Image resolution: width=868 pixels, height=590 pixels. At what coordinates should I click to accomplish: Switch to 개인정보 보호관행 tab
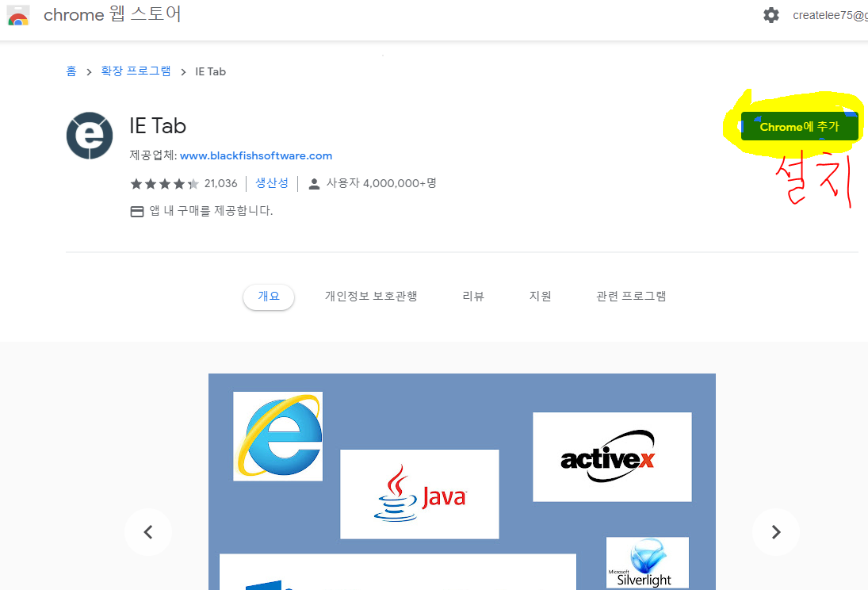371,297
